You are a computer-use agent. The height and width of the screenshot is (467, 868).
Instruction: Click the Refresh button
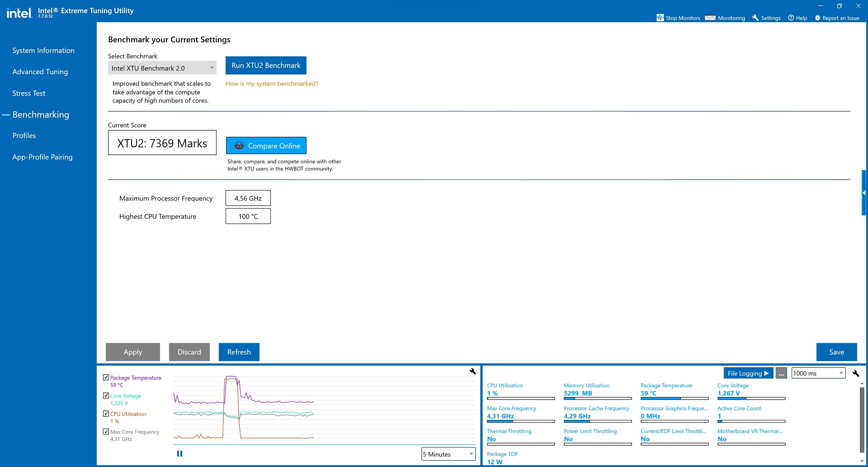pyautogui.click(x=239, y=352)
